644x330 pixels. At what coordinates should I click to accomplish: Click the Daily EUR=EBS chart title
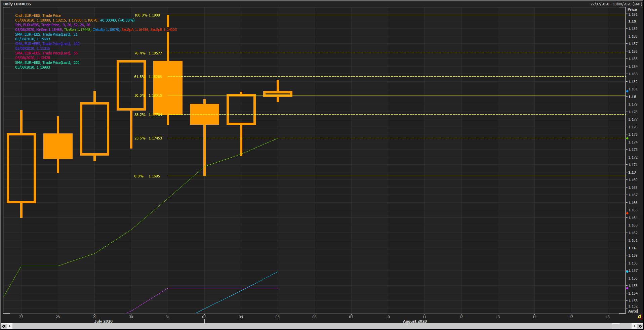pos(17,4)
